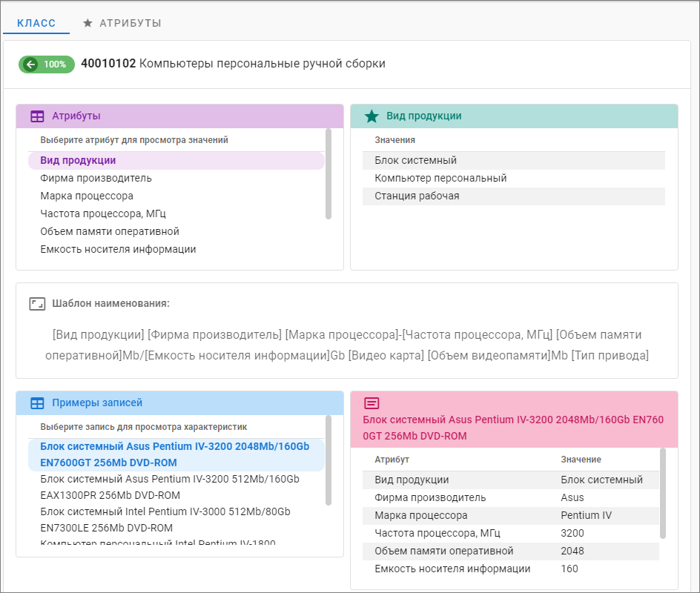Switch to the КЛАСС tab

(36, 24)
